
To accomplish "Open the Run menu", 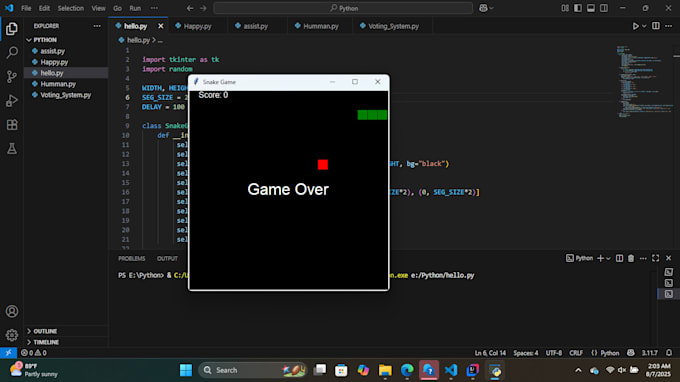I will click(135, 8).
